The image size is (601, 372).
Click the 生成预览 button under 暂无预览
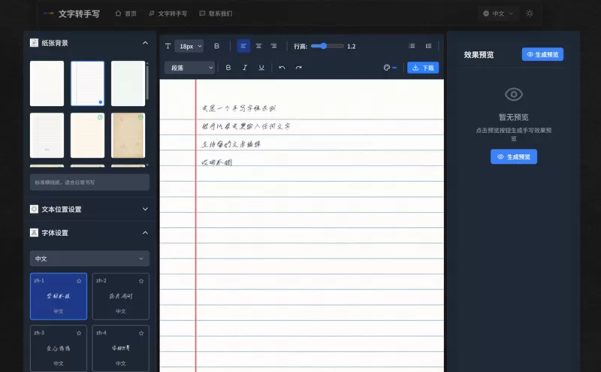(x=514, y=157)
